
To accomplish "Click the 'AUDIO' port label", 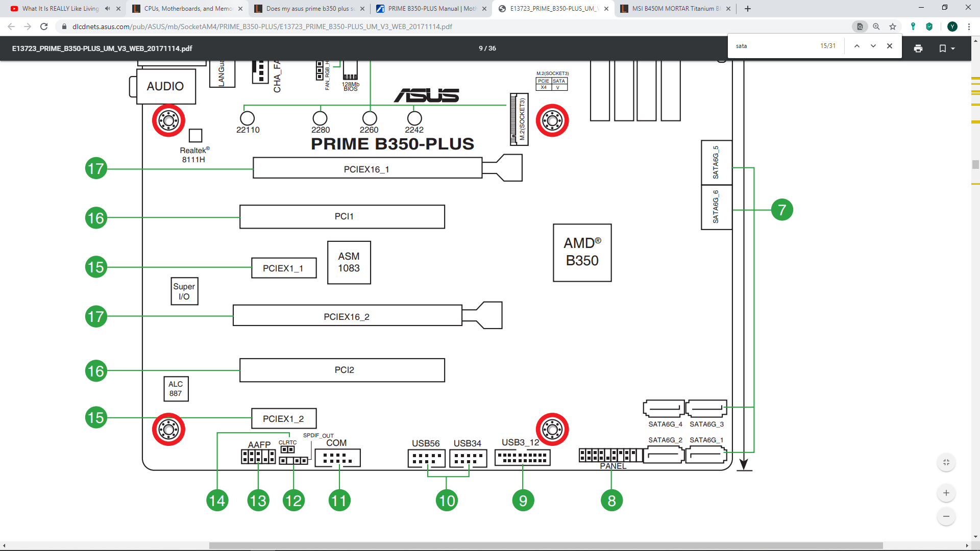I will [165, 86].
